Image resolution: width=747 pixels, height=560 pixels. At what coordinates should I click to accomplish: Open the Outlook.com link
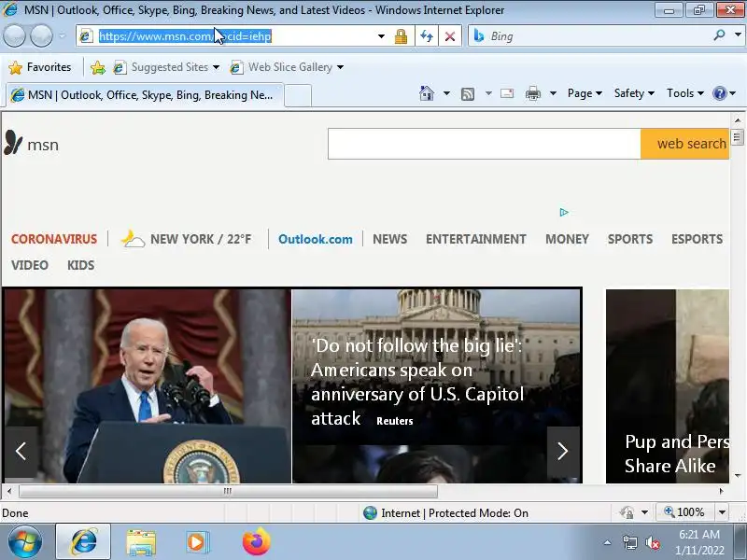(316, 239)
